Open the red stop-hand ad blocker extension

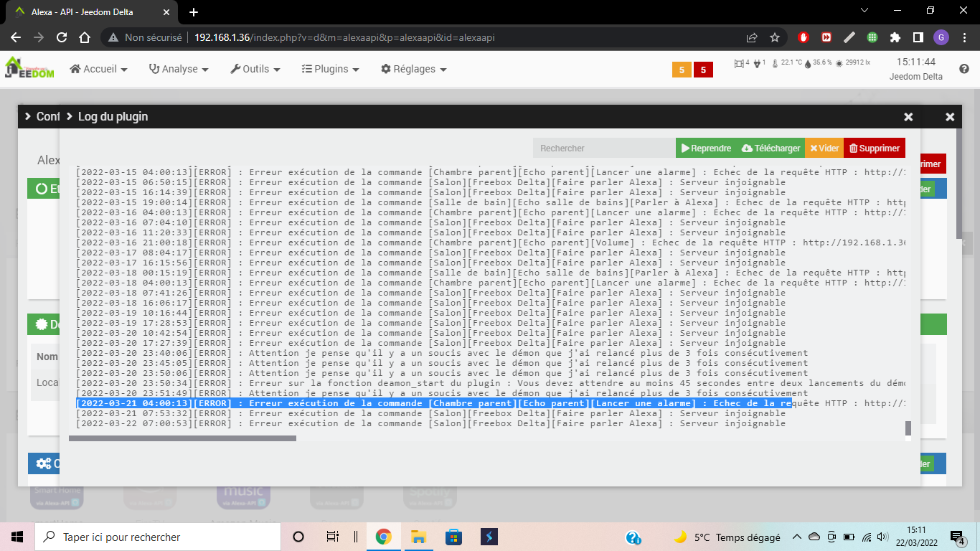point(804,37)
